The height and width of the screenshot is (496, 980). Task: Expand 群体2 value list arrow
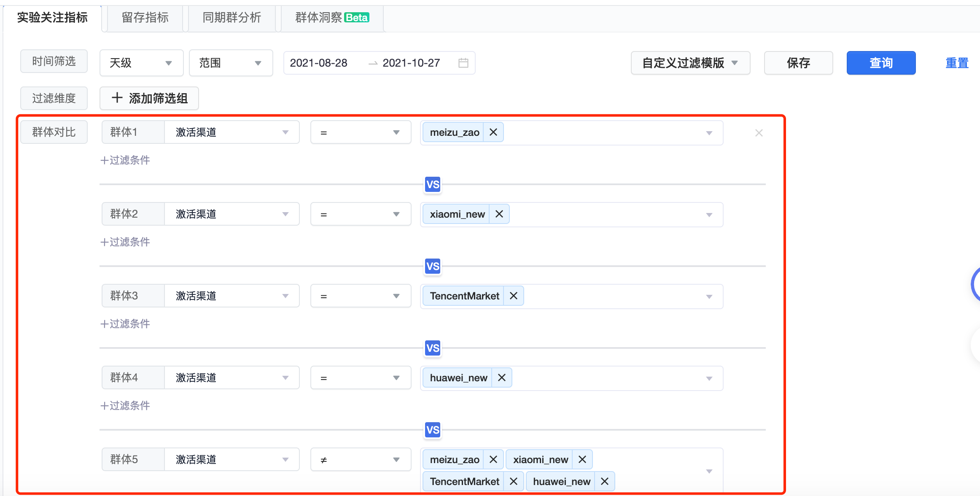709,215
